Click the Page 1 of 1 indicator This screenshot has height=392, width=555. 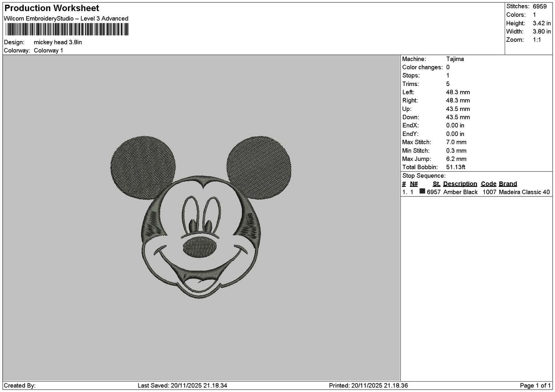(x=535, y=385)
